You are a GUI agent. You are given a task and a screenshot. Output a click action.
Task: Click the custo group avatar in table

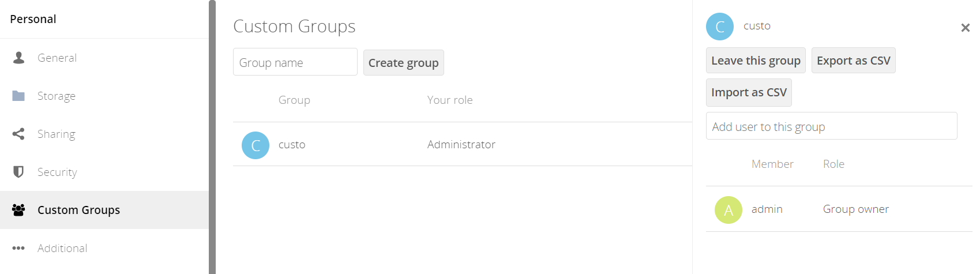pos(256,145)
